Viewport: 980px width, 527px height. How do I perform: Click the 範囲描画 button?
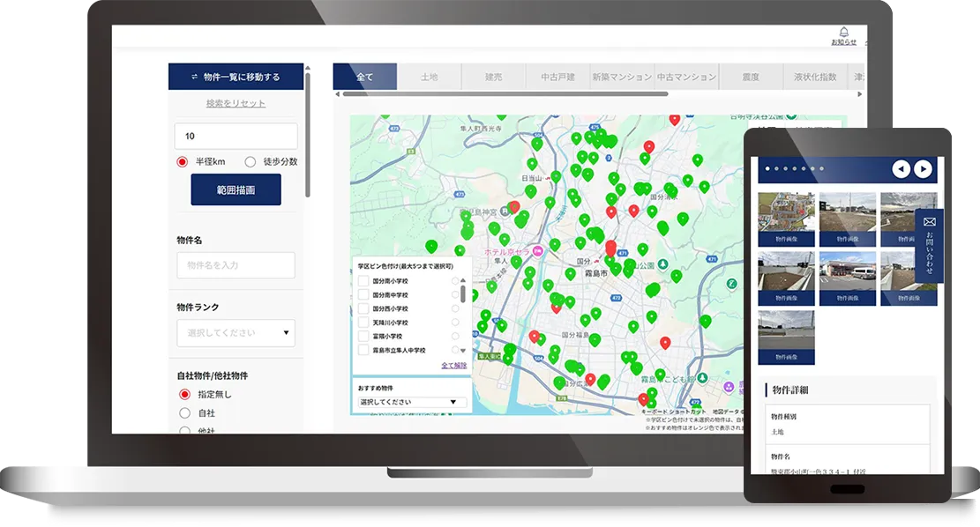click(236, 189)
